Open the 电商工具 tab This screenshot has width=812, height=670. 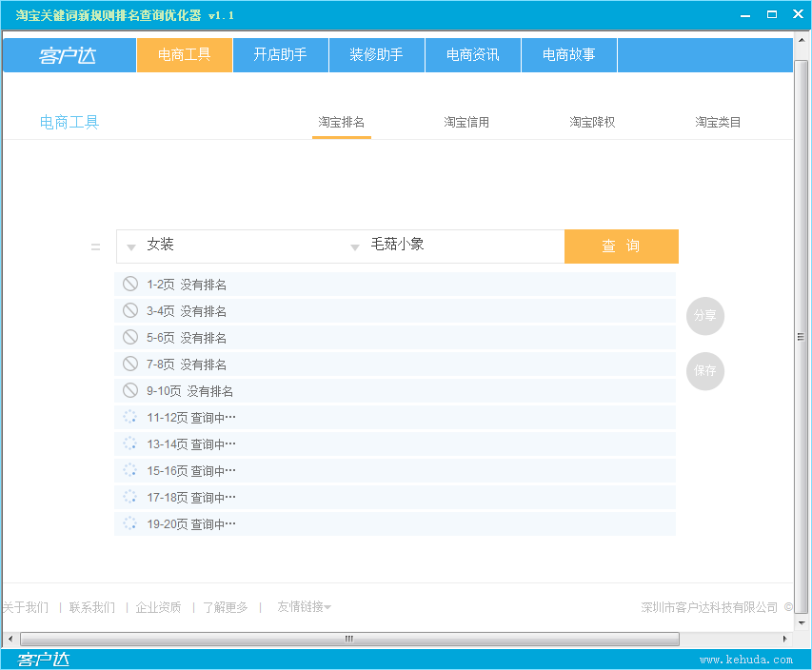(185, 55)
